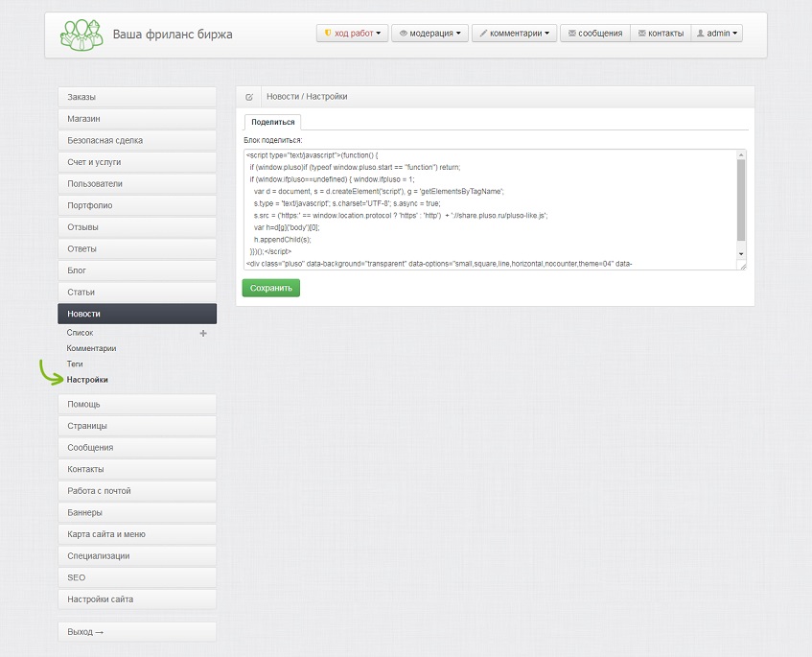Open the Комментарии submenu item under Новости
This screenshot has height=657, width=812.
(x=91, y=348)
